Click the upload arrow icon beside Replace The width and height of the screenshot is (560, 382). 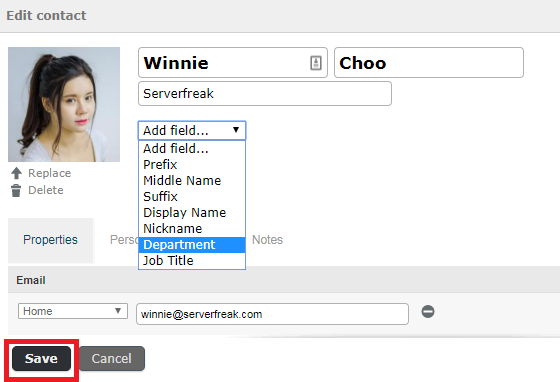point(16,173)
